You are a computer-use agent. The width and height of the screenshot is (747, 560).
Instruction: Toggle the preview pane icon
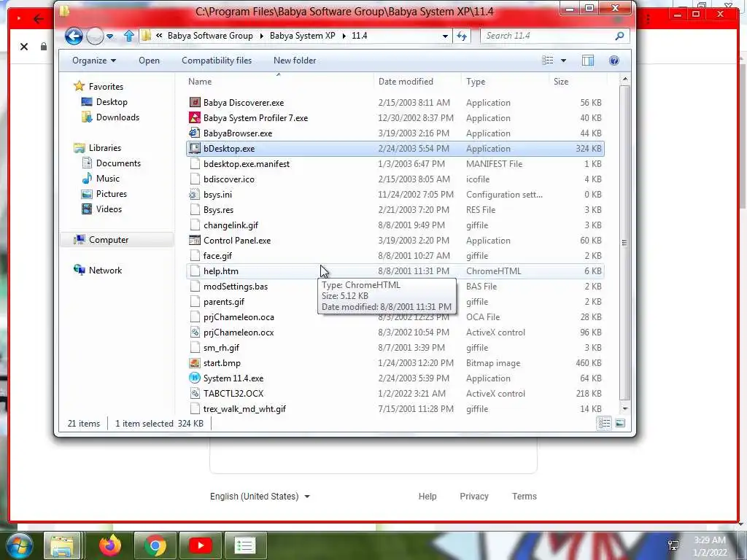point(588,61)
